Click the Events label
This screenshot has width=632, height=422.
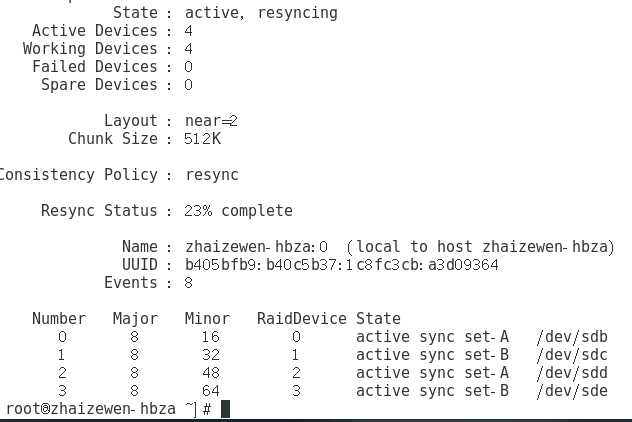[132, 283]
